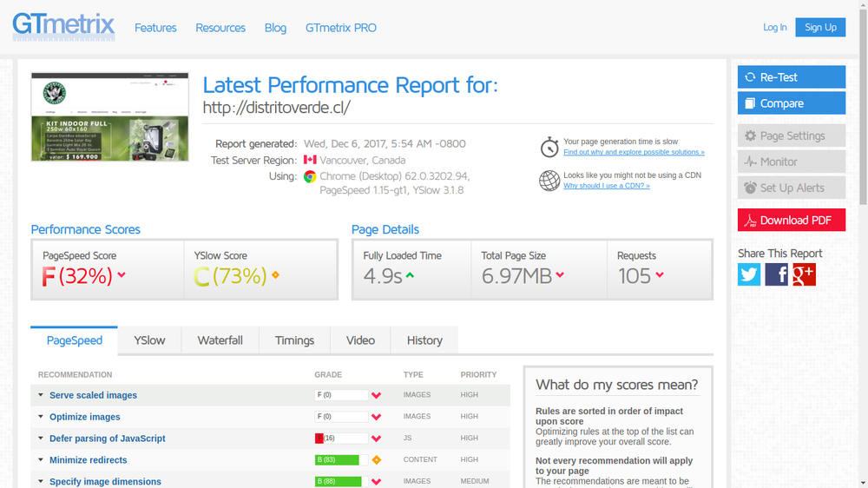Click the Facebook share icon
The width and height of the screenshot is (868, 488).
pyautogui.click(x=777, y=274)
